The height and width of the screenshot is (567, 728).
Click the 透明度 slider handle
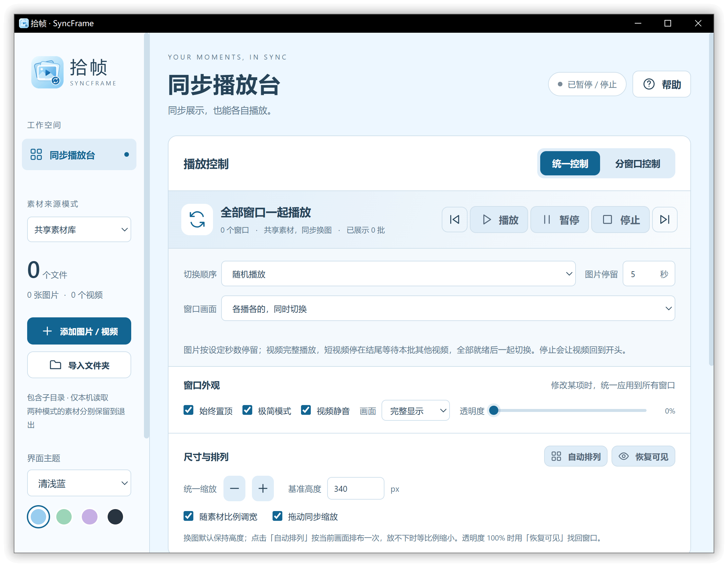coord(494,411)
